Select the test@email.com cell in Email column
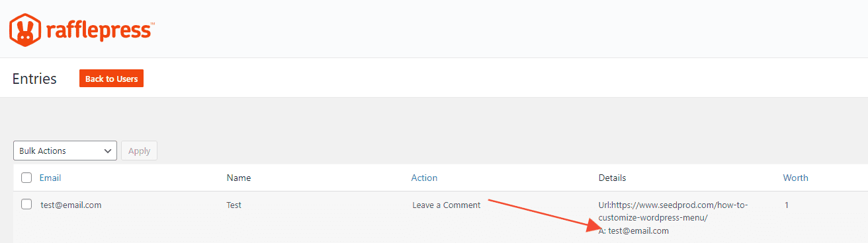 (x=71, y=205)
